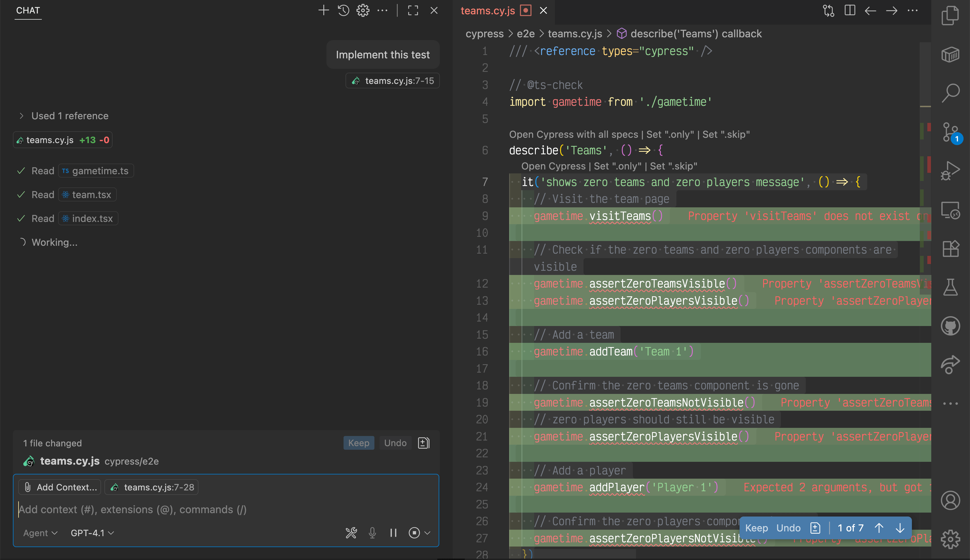Viewport: 970px width, 560px height.
Task: Open Accounts menu in activity bar
Action: (950, 501)
